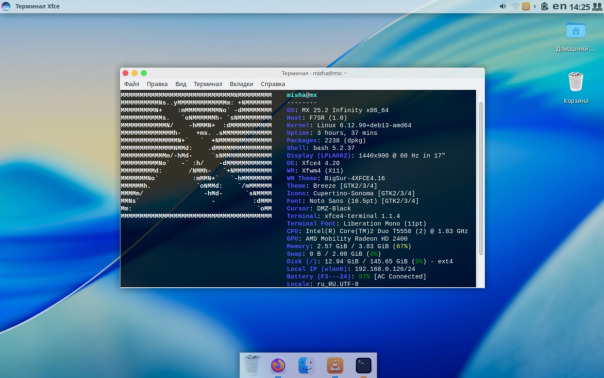This screenshot has height=378, width=604.
Task: Expand hidden tray icons arrow
Action: pos(535,6)
